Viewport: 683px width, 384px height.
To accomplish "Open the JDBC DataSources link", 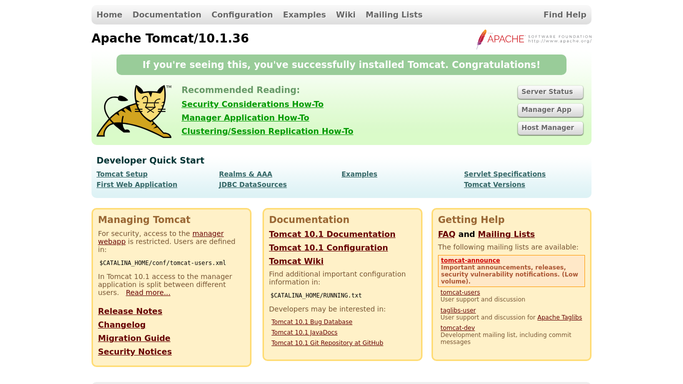I will point(253,185).
